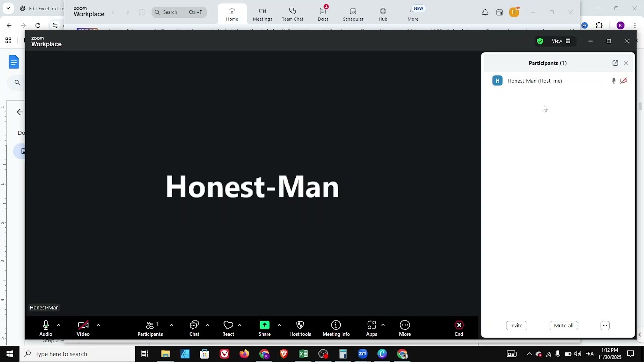
Task: Click the red End meeting button
Action: (459, 328)
